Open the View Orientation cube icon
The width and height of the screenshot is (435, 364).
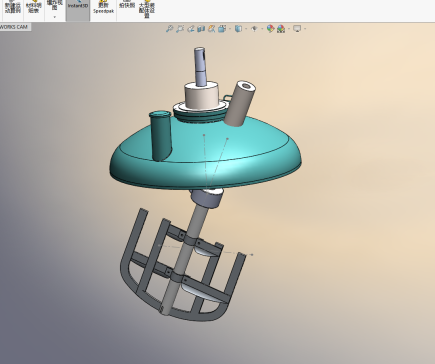[x=222, y=29]
